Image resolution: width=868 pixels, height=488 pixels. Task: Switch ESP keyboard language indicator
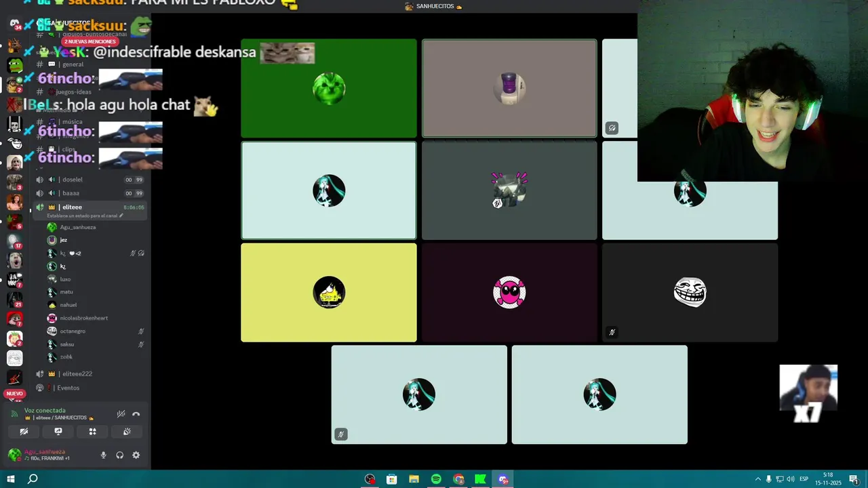pyautogui.click(x=804, y=479)
